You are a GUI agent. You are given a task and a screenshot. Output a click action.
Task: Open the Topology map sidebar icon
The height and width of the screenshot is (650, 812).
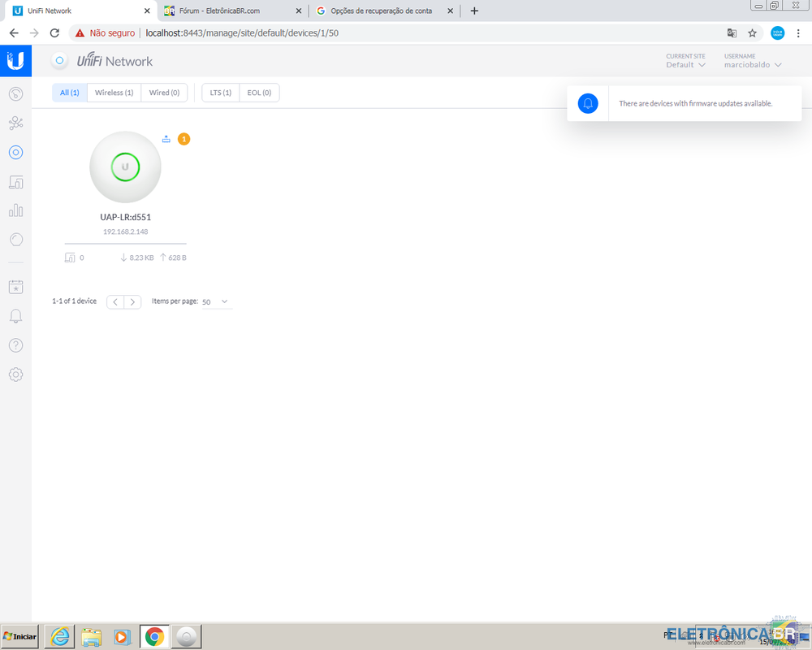point(15,123)
